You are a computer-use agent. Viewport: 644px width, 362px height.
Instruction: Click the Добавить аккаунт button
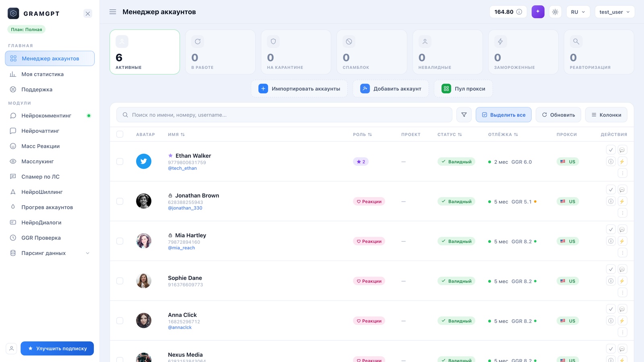391,88
